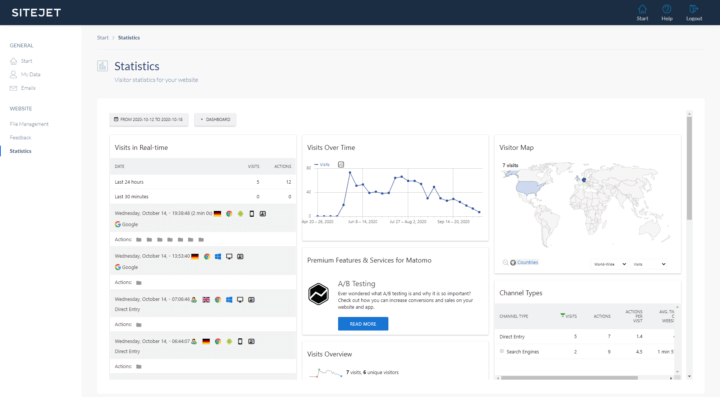Expand the Search Engines row

pyautogui.click(x=501, y=352)
